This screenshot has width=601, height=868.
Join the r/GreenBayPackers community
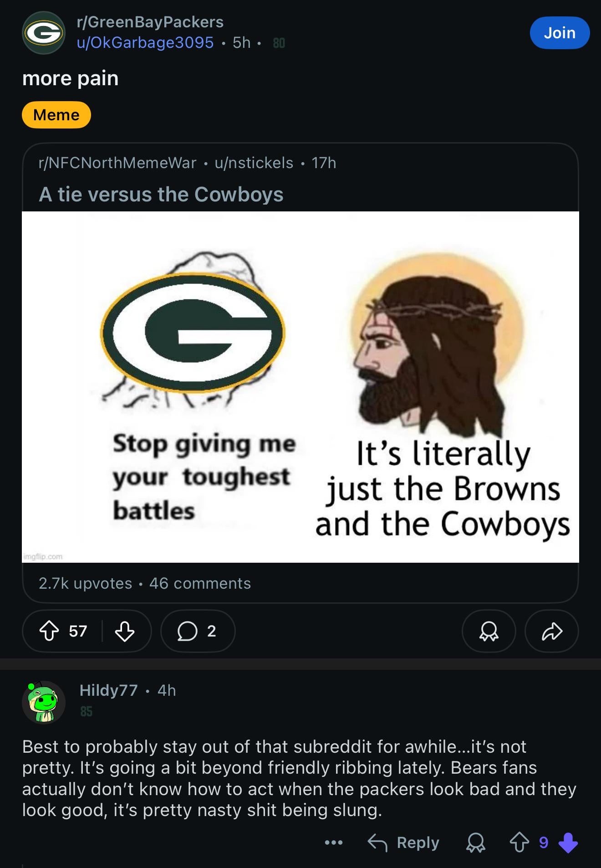pos(560,33)
